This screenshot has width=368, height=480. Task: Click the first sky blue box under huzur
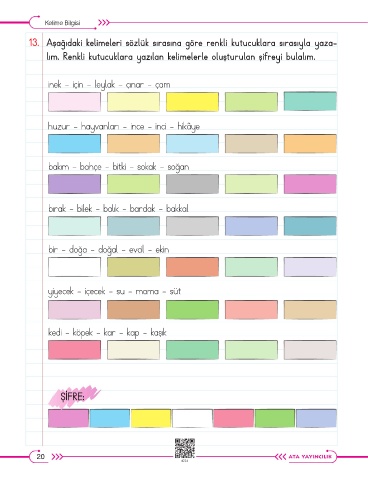(x=74, y=144)
